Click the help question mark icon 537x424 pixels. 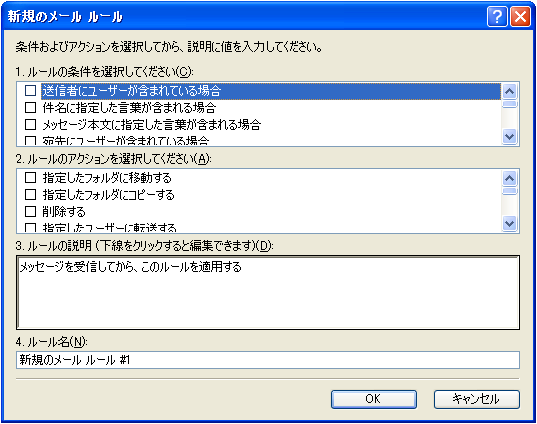click(x=497, y=16)
